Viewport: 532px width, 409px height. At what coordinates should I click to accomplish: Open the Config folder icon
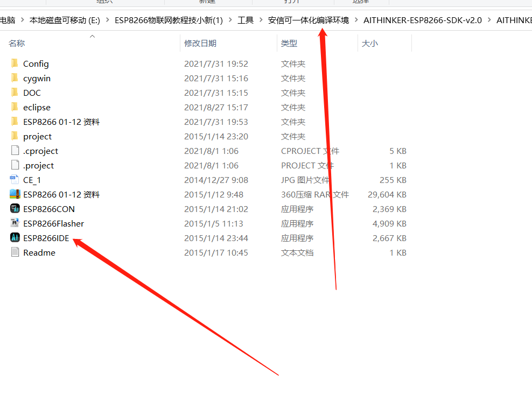pyautogui.click(x=15, y=64)
